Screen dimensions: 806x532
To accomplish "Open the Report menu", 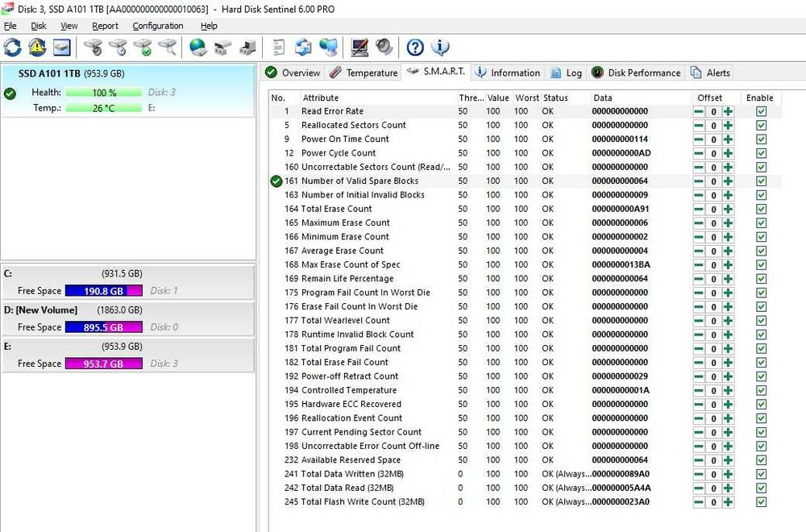I will coord(105,26).
